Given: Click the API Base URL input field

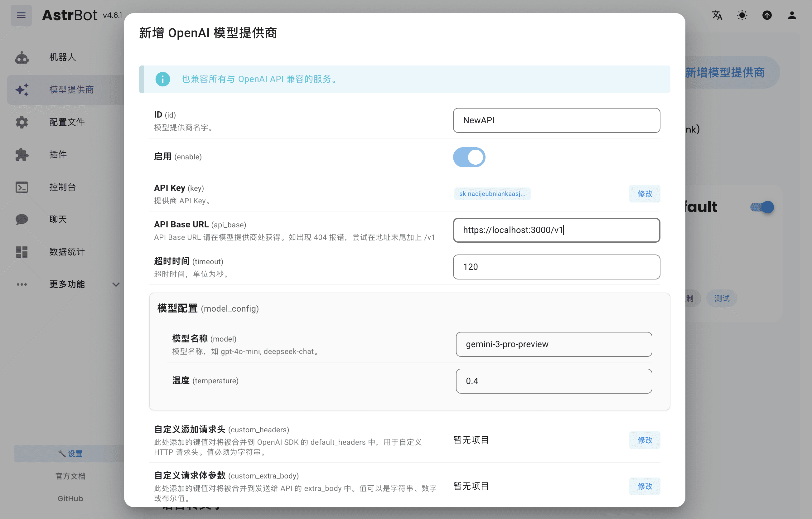Looking at the screenshot, I should pyautogui.click(x=556, y=230).
